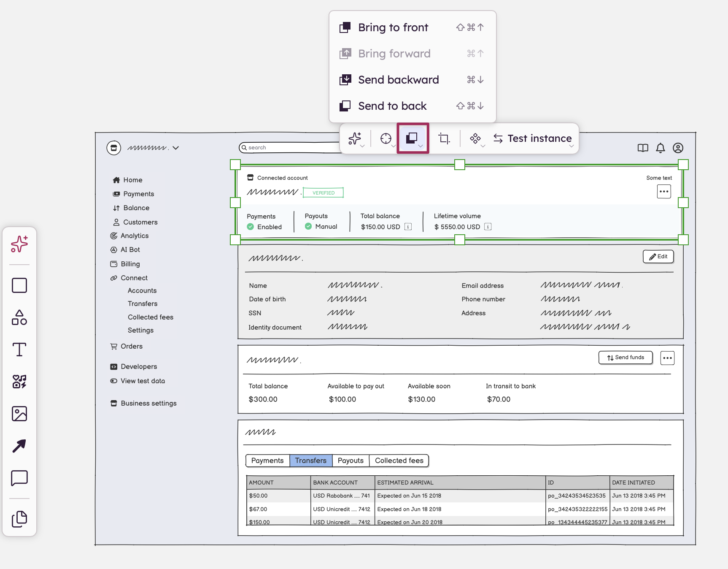Screen dimensions: 728x569
Task: Open the notifications bell
Action: [x=661, y=148]
